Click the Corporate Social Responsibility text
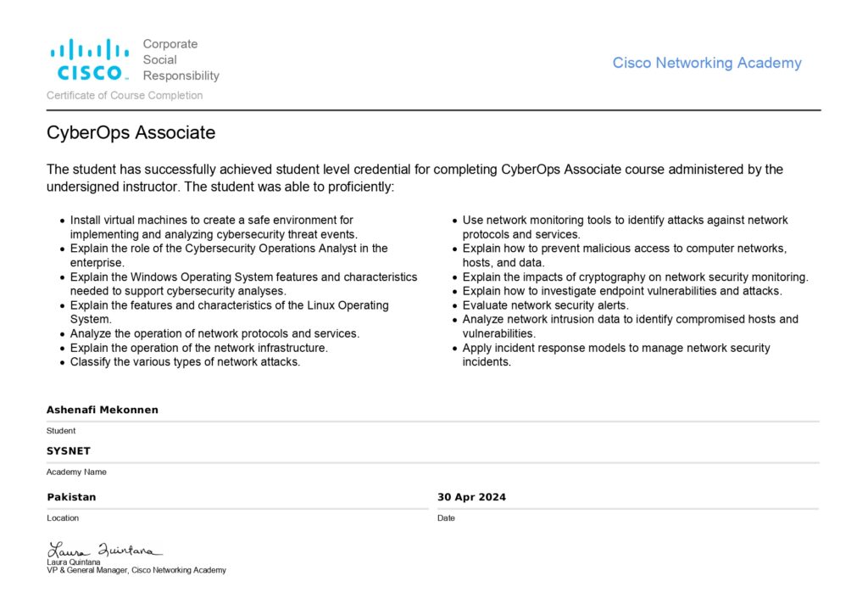Image resolution: width=868 pixels, height=615 pixels. 181,59
